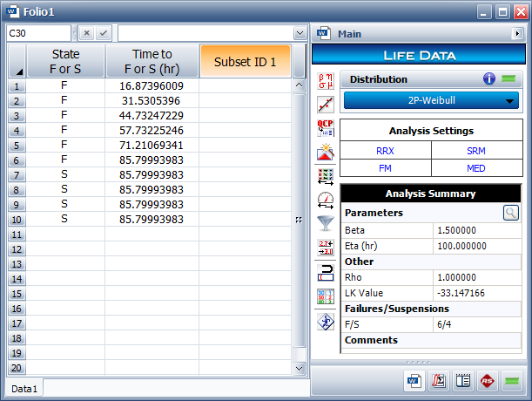This screenshot has height=401, width=532.
Task: Click the funnel filter icon
Action: [x=326, y=223]
